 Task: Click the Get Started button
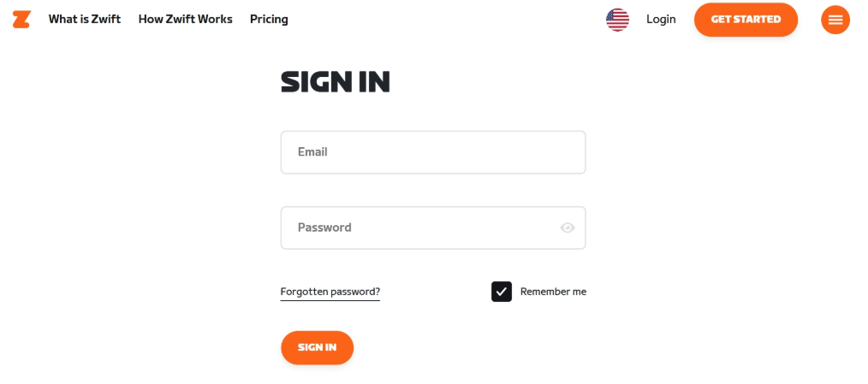746,20
